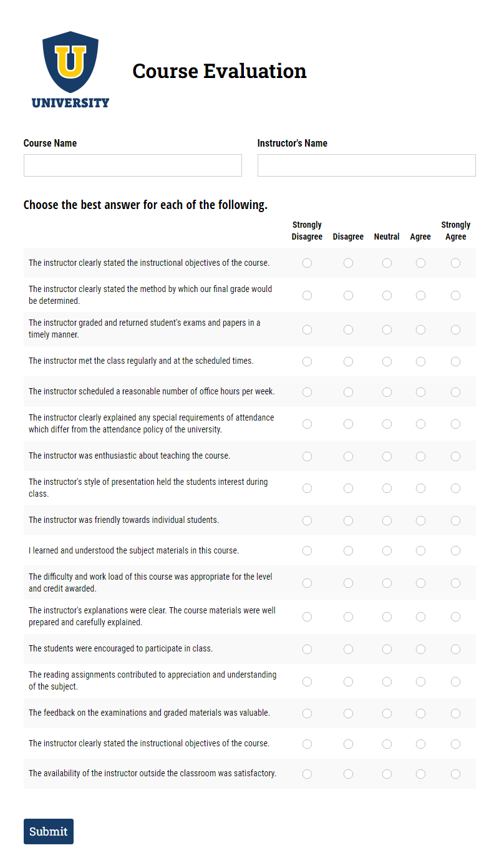Screen dimensions: 499x868
Task: Select Strongly Disagree for clearly stated objectives
Action: (307, 263)
